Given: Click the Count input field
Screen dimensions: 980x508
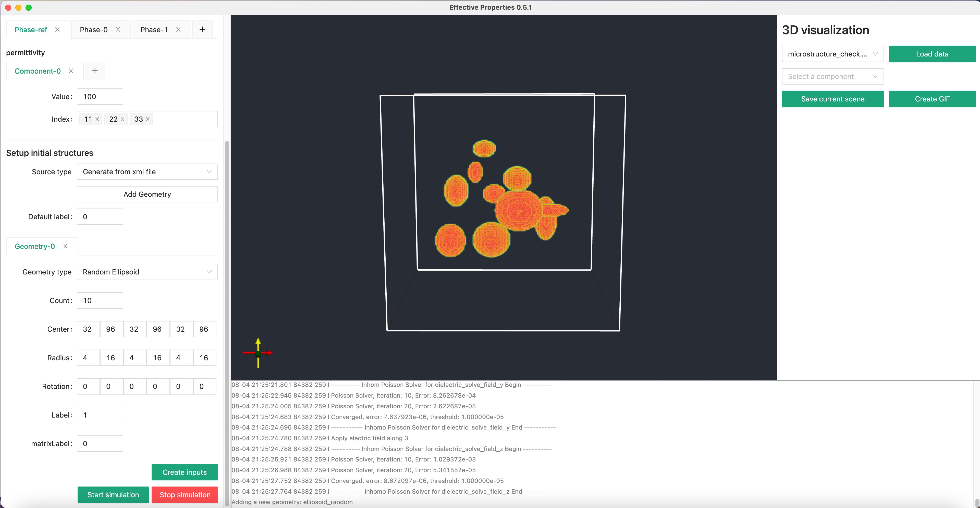Looking at the screenshot, I should [x=100, y=301].
